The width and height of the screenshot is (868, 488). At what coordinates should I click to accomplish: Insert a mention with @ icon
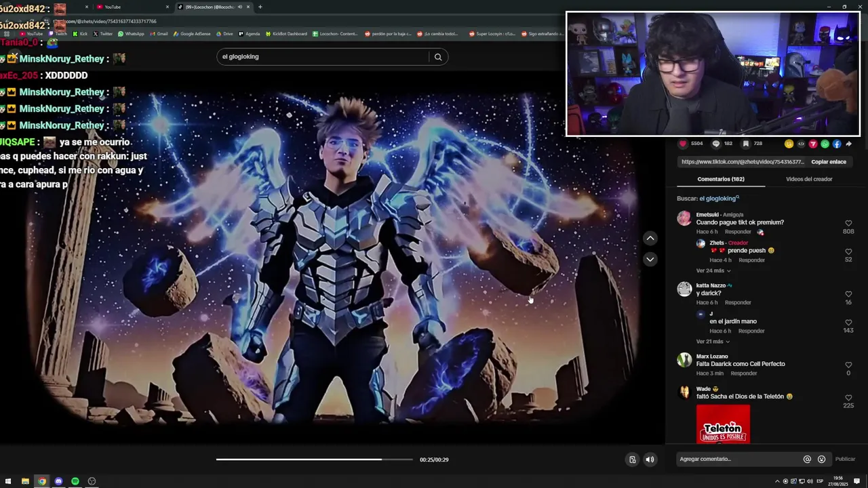(x=807, y=459)
